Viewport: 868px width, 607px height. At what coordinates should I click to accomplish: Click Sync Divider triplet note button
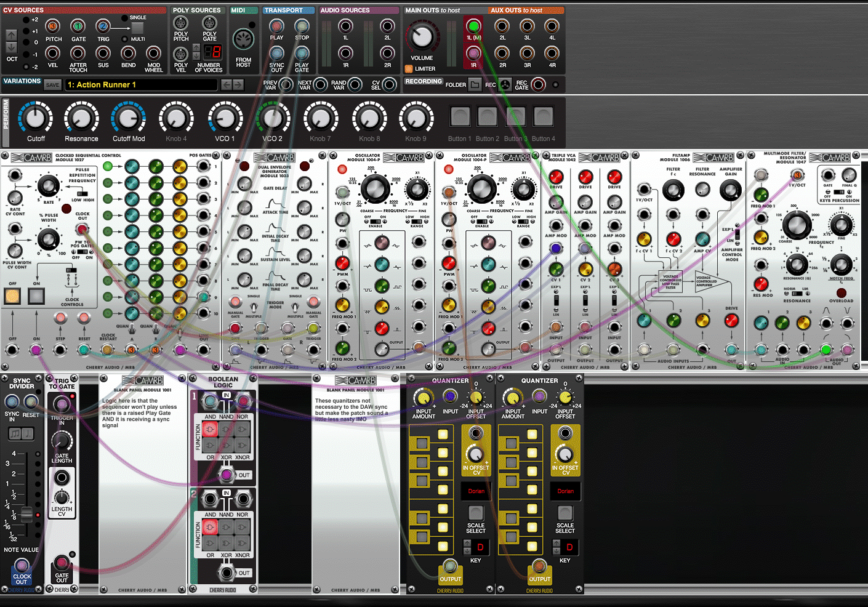(x=15, y=434)
